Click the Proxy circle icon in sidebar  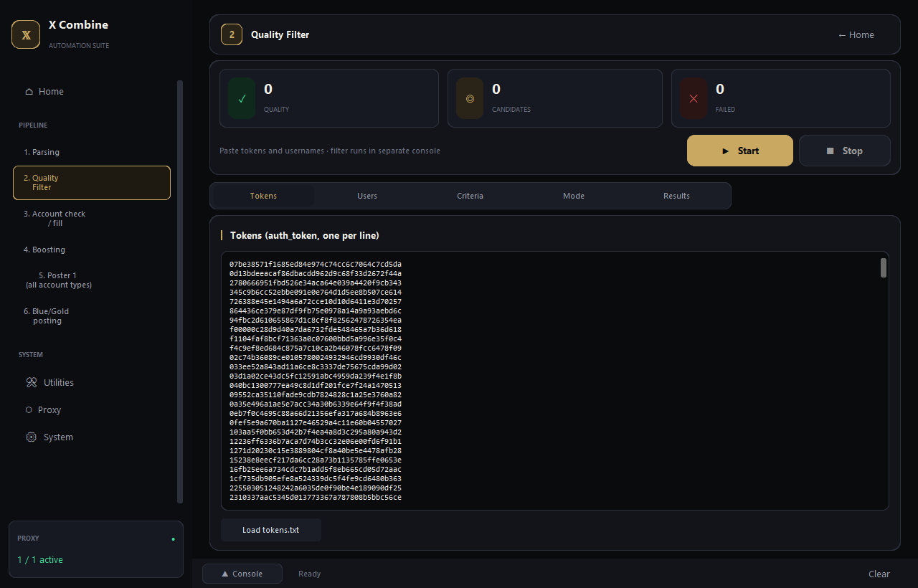click(29, 410)
